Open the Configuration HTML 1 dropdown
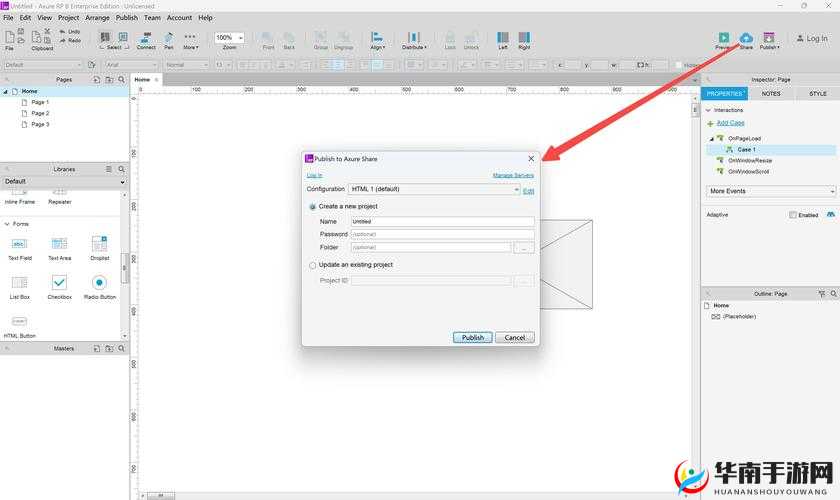840x500 pixels. pyautogui.click(x=435, y=189)
